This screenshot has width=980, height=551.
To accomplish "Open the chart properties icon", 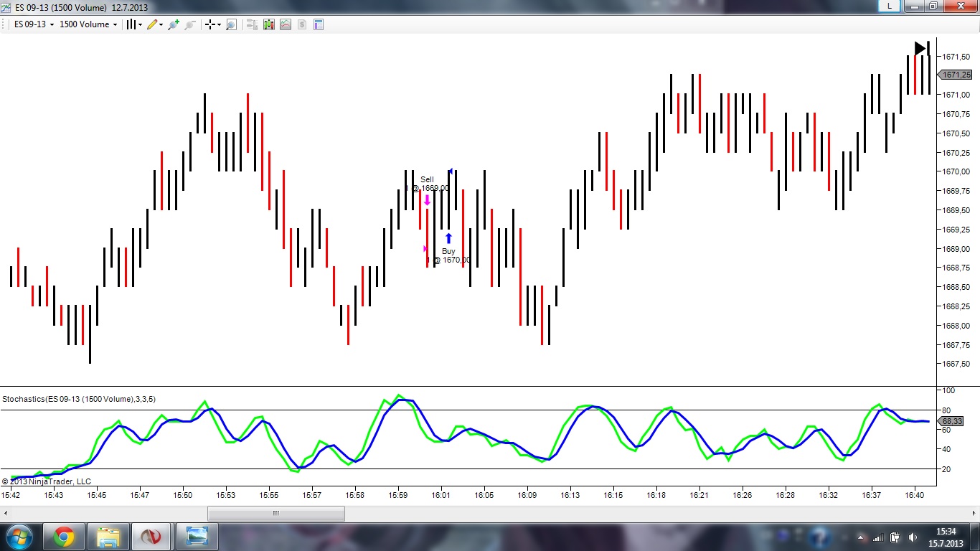I will pyautogui.click(x=319, y=24).
